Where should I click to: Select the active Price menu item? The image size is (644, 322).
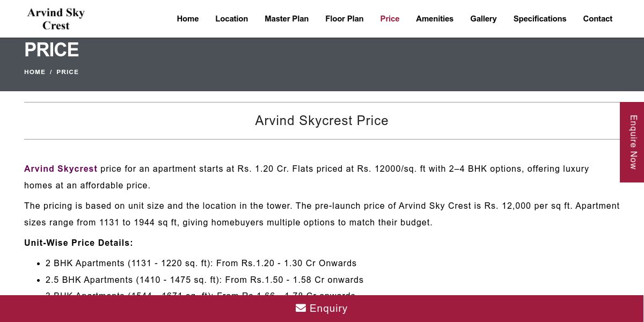click(x=390, y=19)
